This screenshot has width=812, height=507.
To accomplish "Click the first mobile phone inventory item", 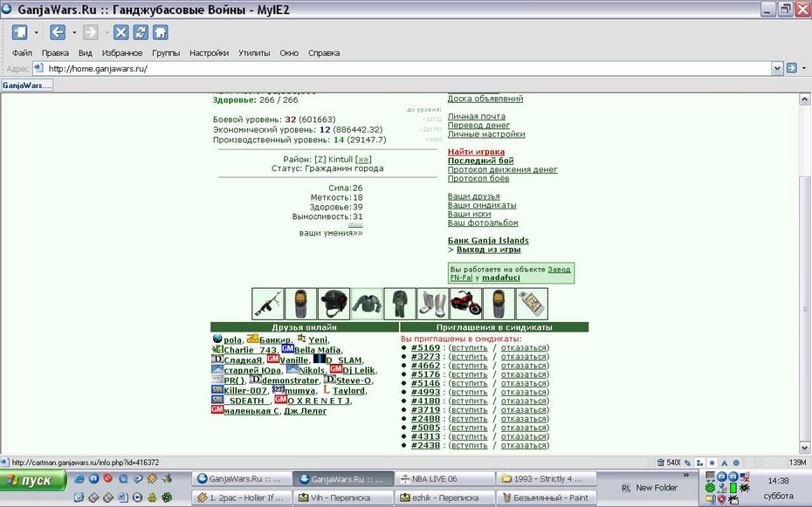I will pos(300,304).
